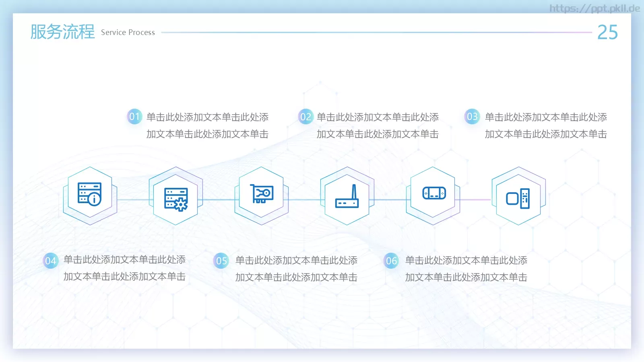Click the Service Process subtitle

[x=128, y=32]
